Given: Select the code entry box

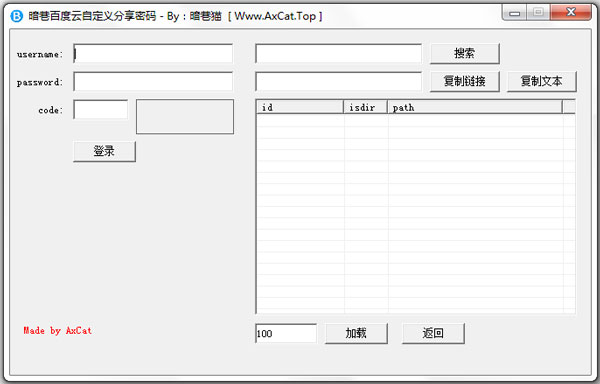Looking at the screenshot, I should [101, 110].
